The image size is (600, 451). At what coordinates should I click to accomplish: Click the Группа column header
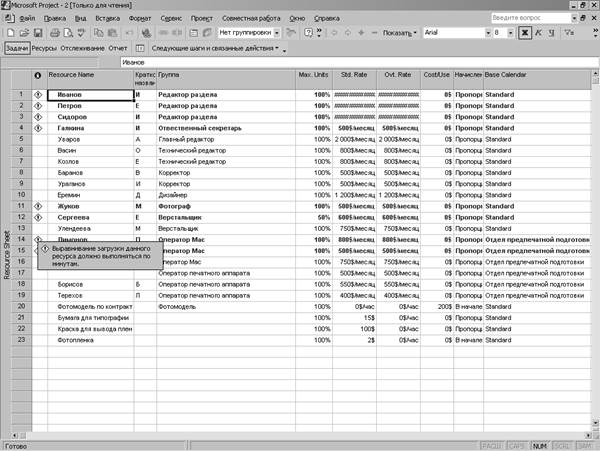click(226, 80)
